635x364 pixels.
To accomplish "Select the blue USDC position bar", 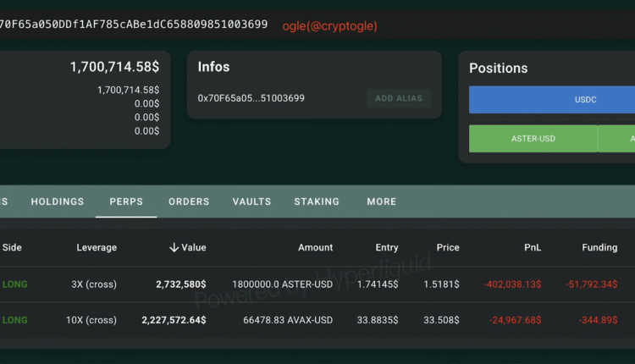I will coord(551,99).
